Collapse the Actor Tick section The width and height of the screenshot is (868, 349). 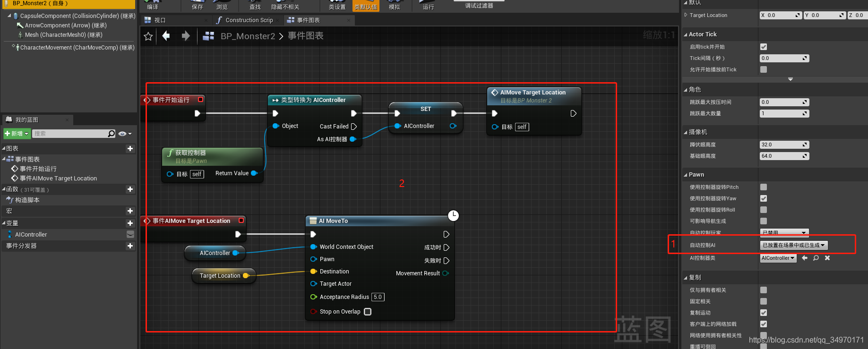pyautogui.click(x=686, y=34)
